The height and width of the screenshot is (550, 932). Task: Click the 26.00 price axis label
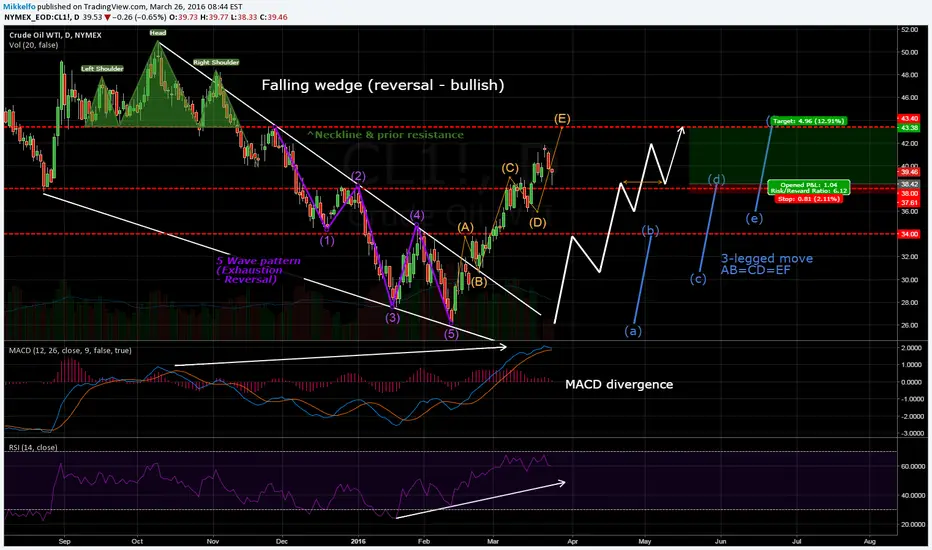pyautogui.click(x=909, y=326)
